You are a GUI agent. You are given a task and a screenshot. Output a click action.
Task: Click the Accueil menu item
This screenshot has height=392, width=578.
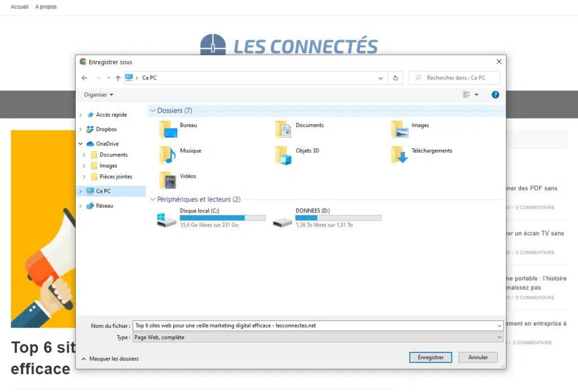click(x=19, y=6)
